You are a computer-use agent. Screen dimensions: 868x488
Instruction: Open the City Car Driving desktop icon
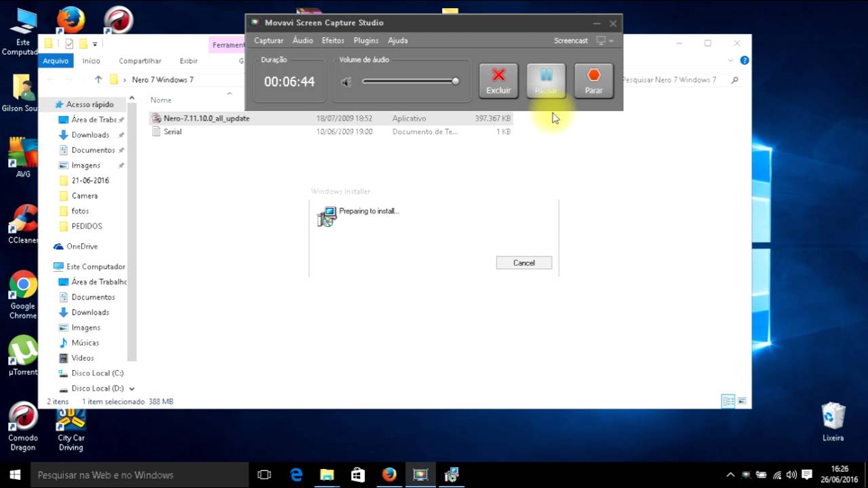[x=71, y=431]
